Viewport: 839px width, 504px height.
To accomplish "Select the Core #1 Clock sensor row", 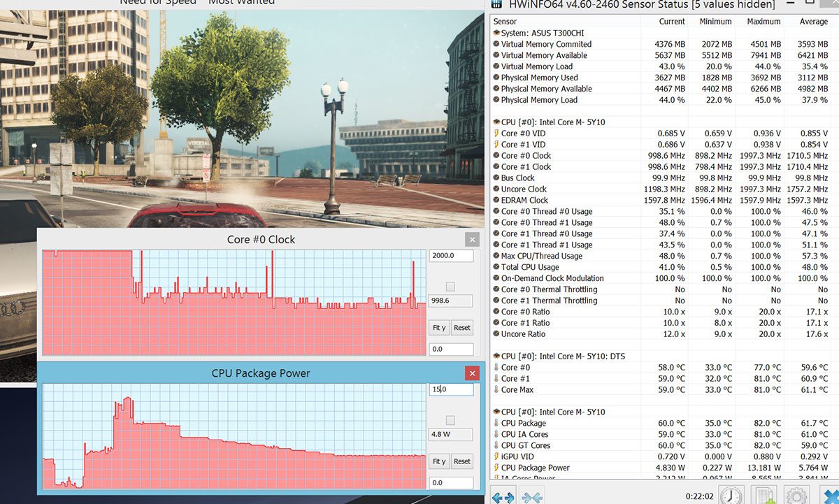I will (661, 167).
